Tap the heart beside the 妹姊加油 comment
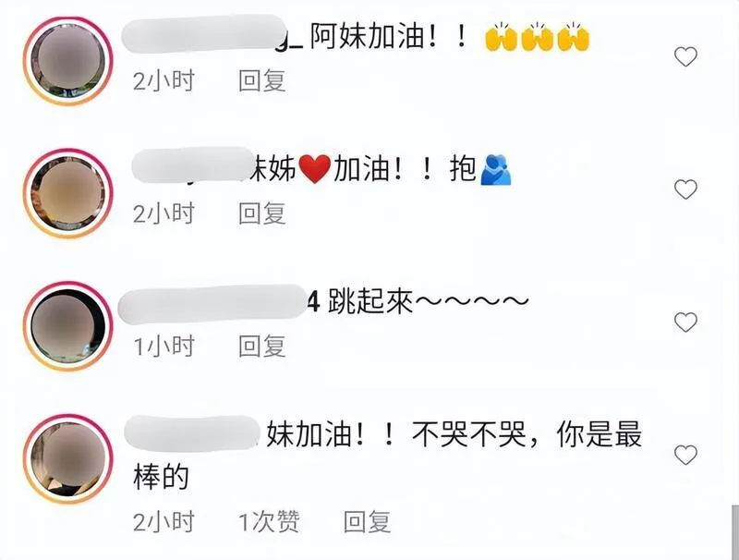 [685, 189]
